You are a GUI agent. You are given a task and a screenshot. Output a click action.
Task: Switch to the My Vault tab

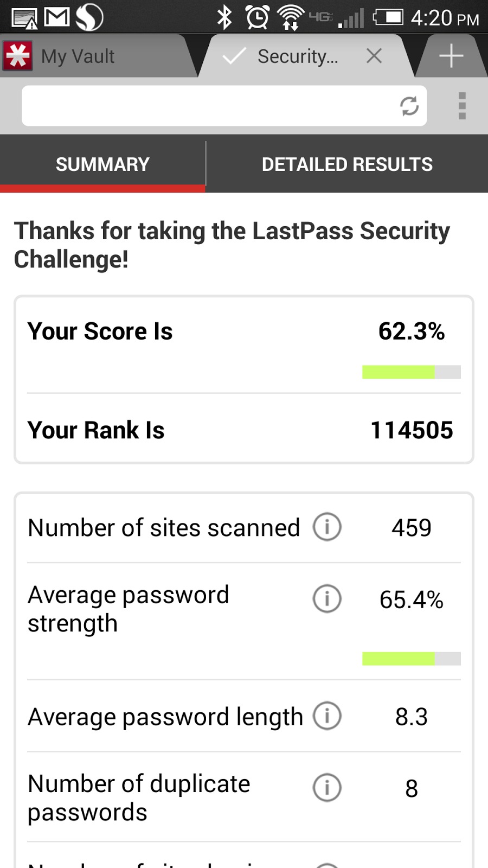point(79,56)
